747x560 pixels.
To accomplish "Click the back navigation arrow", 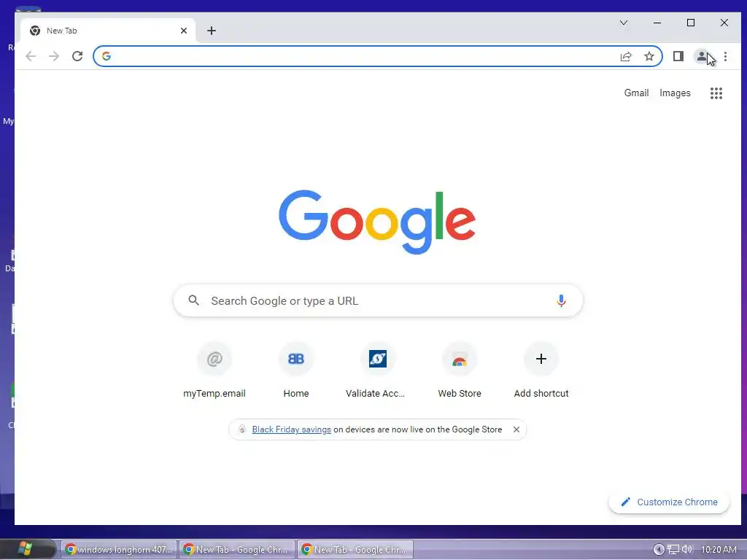I will [31, 56].
